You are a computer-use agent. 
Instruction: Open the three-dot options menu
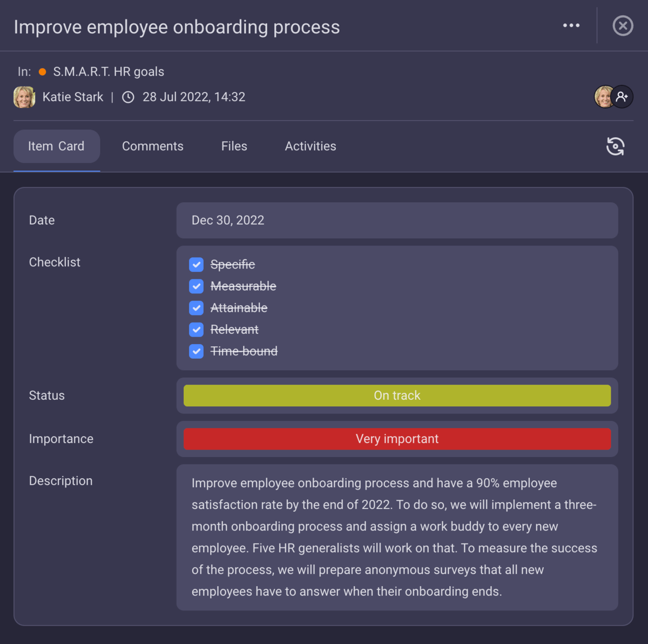(571, 25)
